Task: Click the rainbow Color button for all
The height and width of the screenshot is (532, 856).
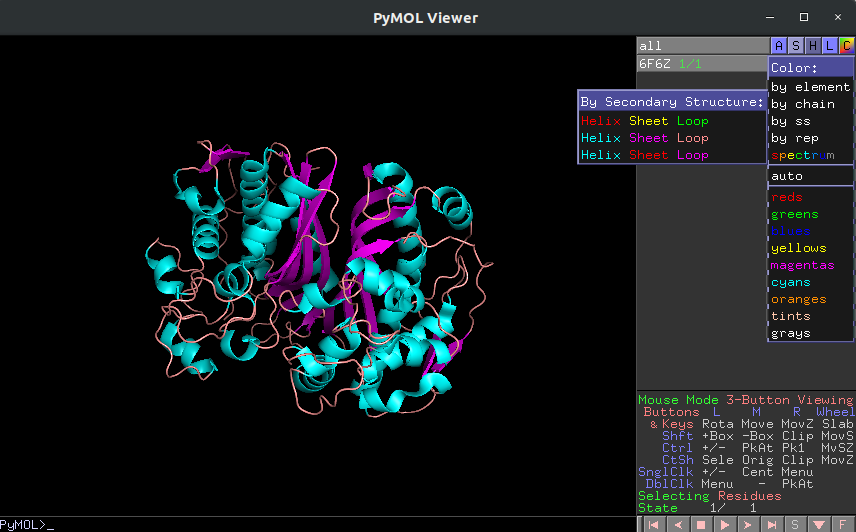Action: (x=846, y=46)
